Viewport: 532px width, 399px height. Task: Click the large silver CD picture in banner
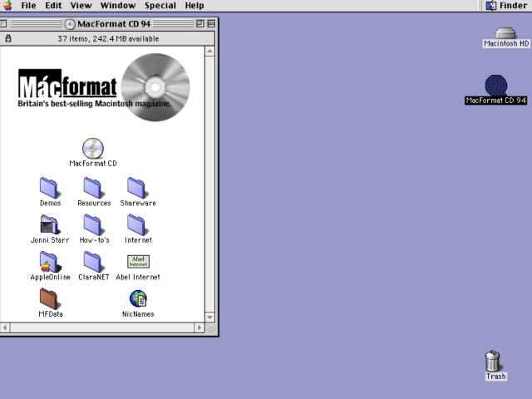pos(155,87)
